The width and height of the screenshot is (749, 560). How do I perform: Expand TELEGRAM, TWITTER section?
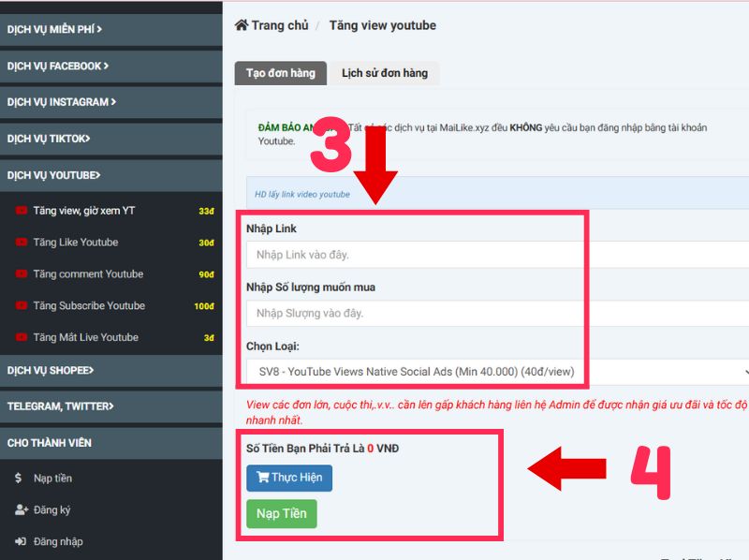(110, 406)
